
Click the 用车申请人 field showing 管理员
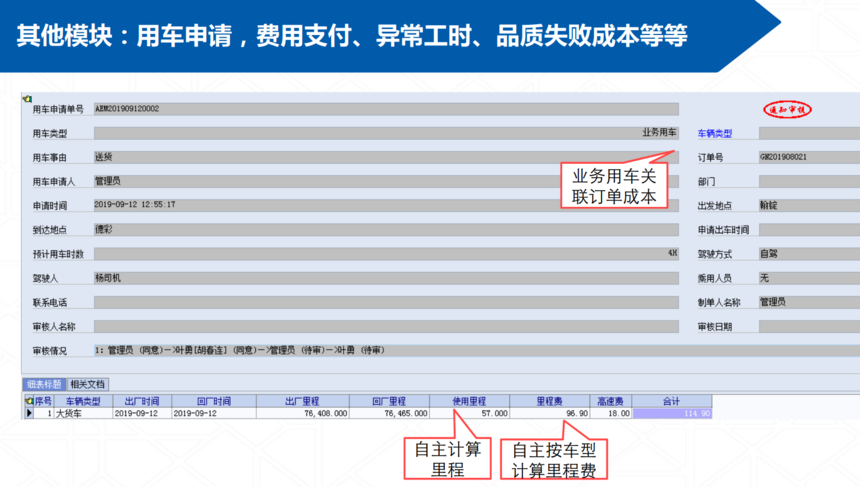click(x=386, y=181)
